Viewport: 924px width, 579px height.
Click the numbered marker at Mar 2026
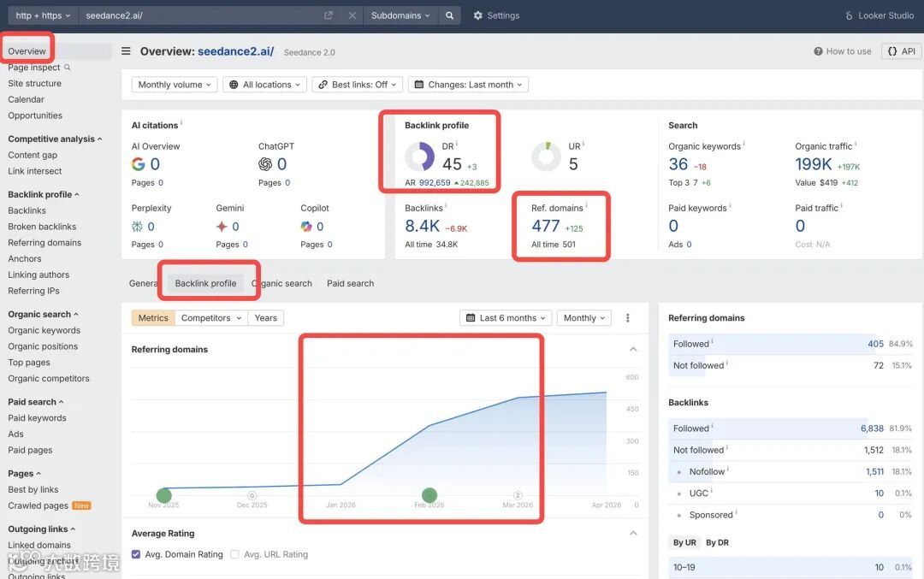coord(518,495)
